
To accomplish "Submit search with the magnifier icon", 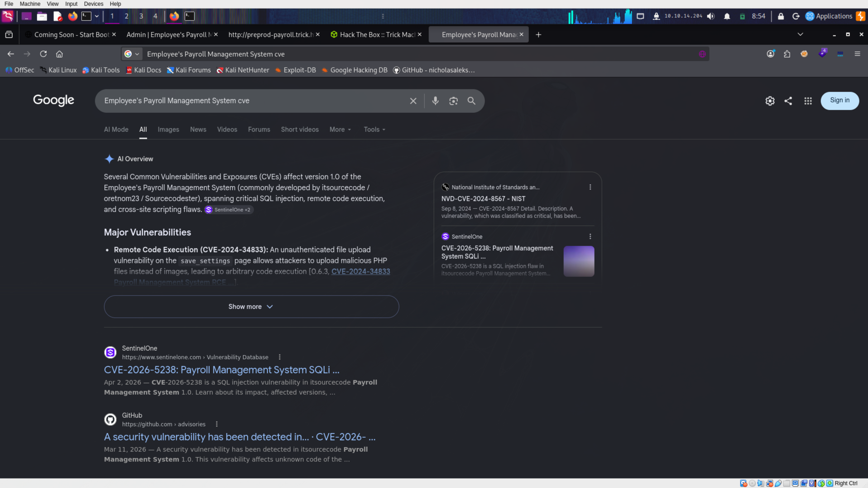I will coord(471,101).
